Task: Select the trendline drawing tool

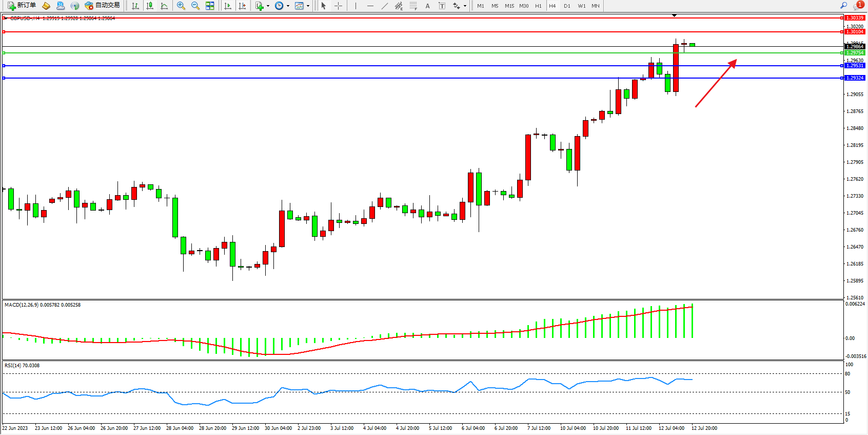Action: pyautogui.click(x=385, y=6)
